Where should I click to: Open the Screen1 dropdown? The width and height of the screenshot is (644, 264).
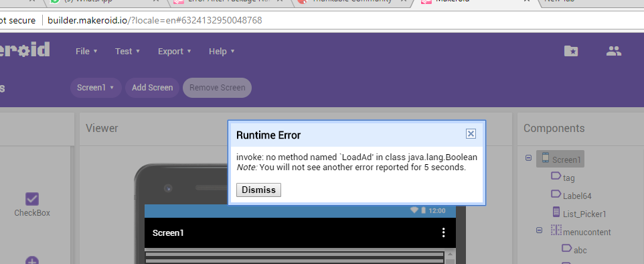96,88
